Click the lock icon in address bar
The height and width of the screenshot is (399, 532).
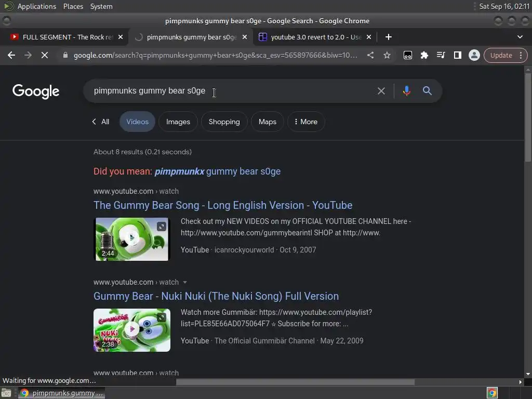[65, 55]
